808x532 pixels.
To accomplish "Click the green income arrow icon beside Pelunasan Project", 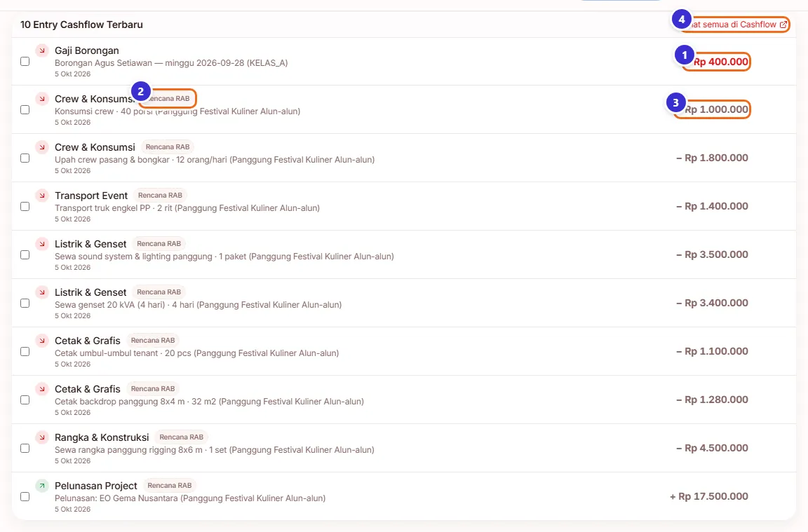I will 42,486.
